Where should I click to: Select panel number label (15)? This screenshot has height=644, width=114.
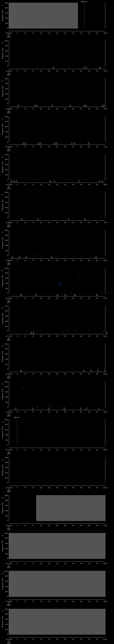(3, 535)
